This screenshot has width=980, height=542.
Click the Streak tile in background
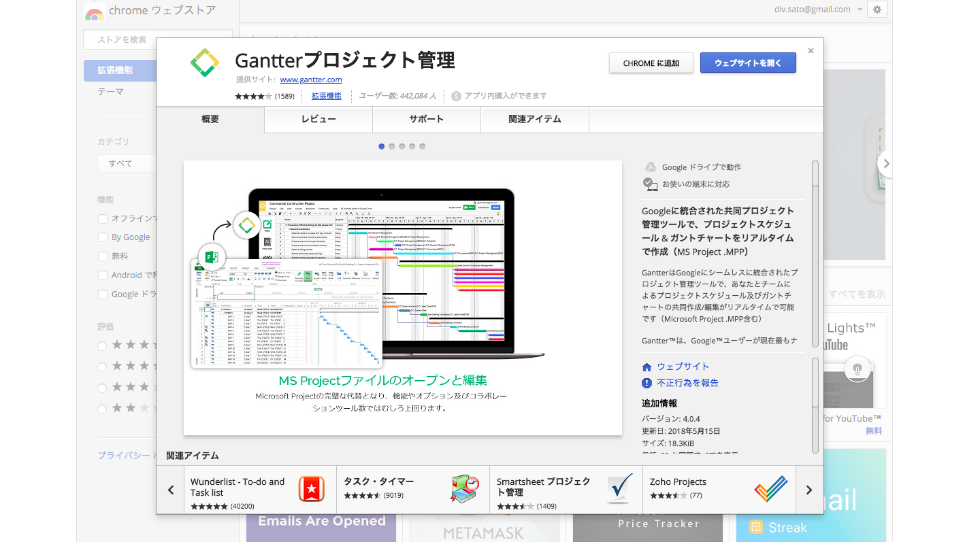811,528
